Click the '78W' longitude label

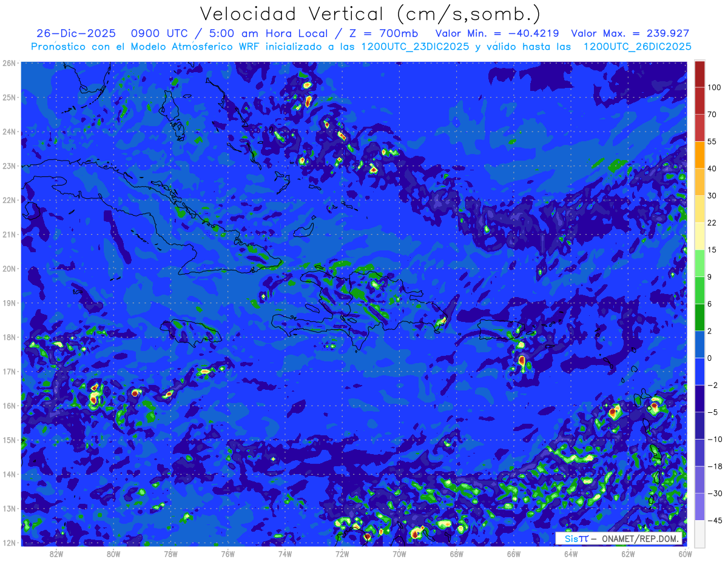point(170,554)
